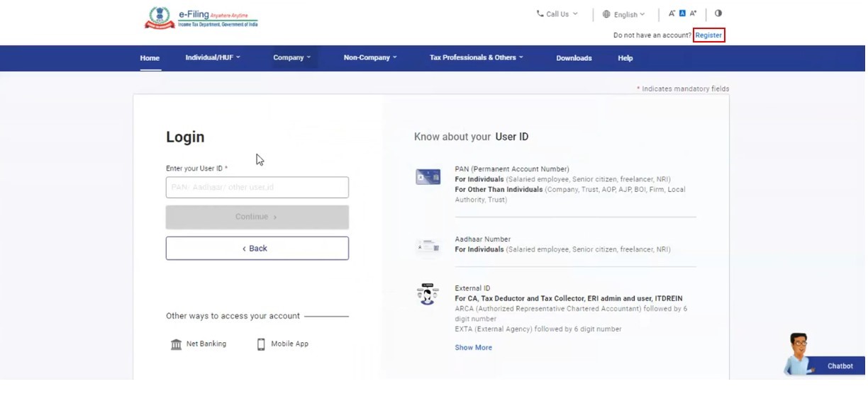Viewport: 868px width, 413px height.
Task: Open the Help menu item
Action: click(625, 58)
